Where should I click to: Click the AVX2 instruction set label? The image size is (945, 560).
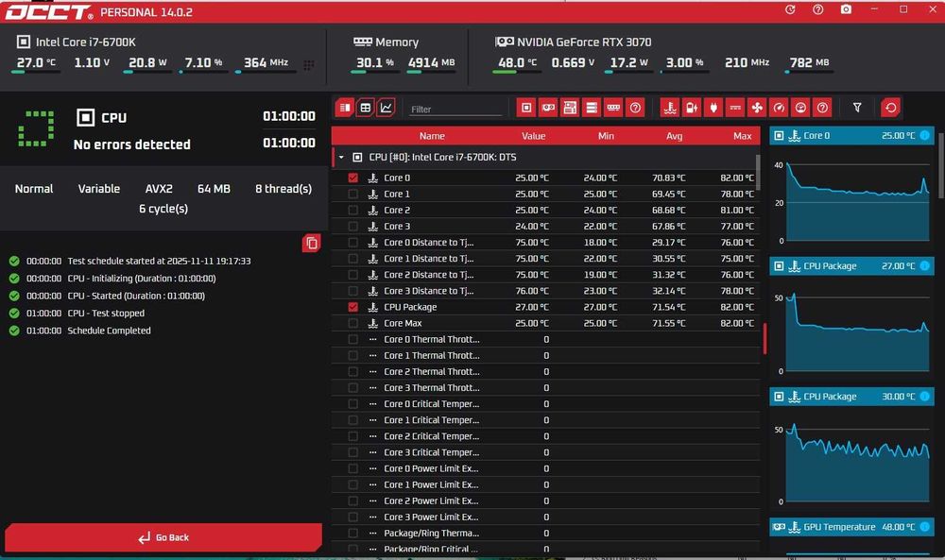(x=159, y=189)
